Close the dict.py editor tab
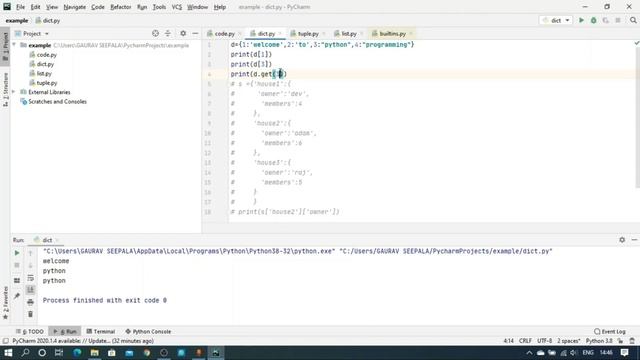Viewport: 640px width, 360px height. (x=280, y=33)
